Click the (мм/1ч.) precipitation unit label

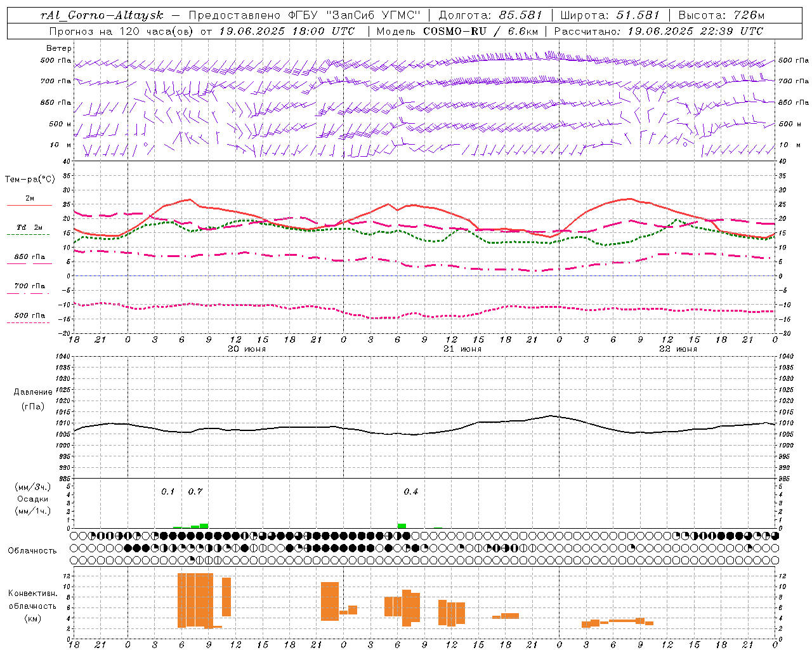click(x=32, y=511)
